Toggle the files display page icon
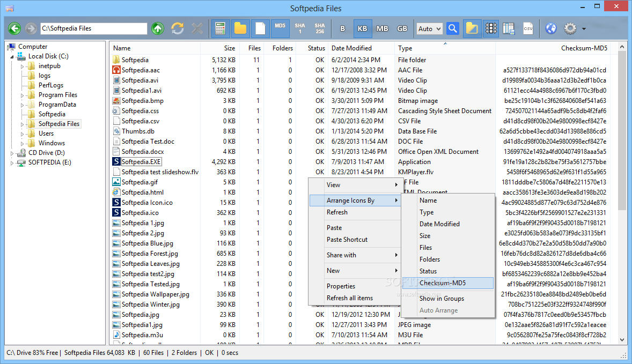Screen dimensions: 632x364 pos(260,28)
